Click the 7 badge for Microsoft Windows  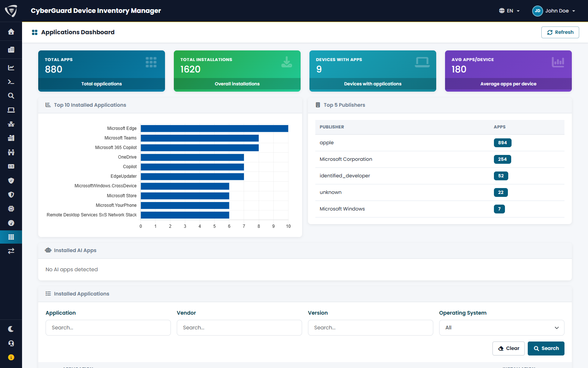coord(499,209)
